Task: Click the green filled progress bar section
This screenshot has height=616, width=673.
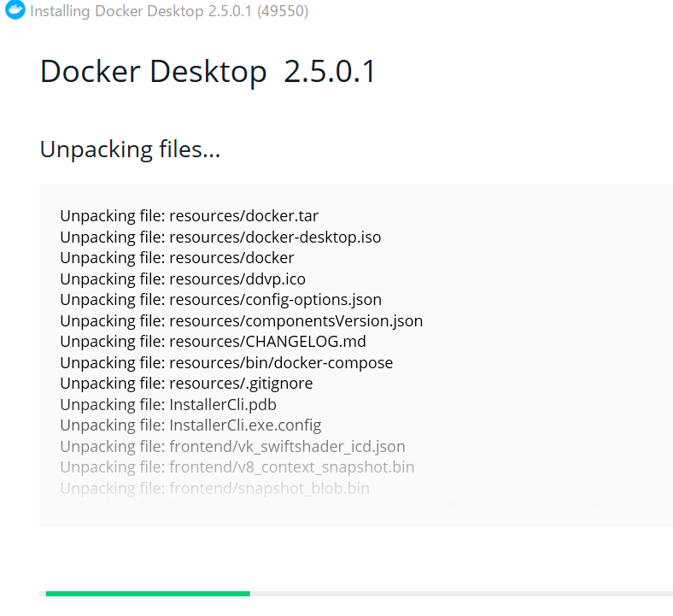Action: coord(148,594)
